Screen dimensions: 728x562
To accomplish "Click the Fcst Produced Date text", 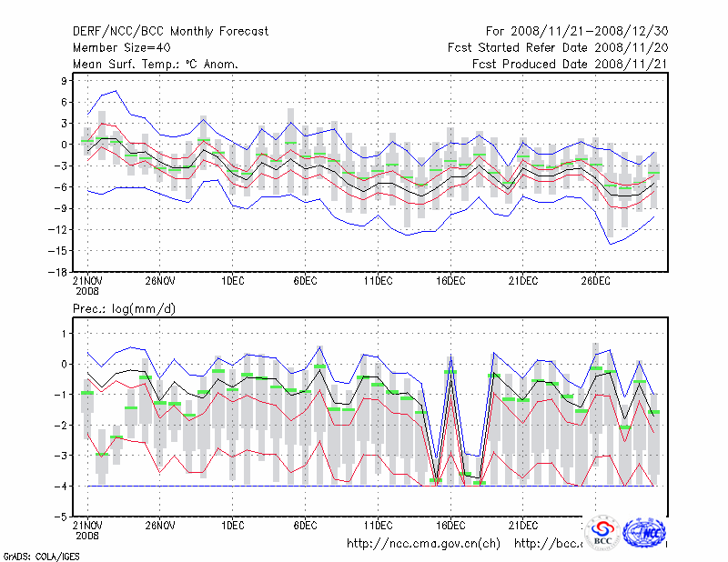I will [571, 64].
